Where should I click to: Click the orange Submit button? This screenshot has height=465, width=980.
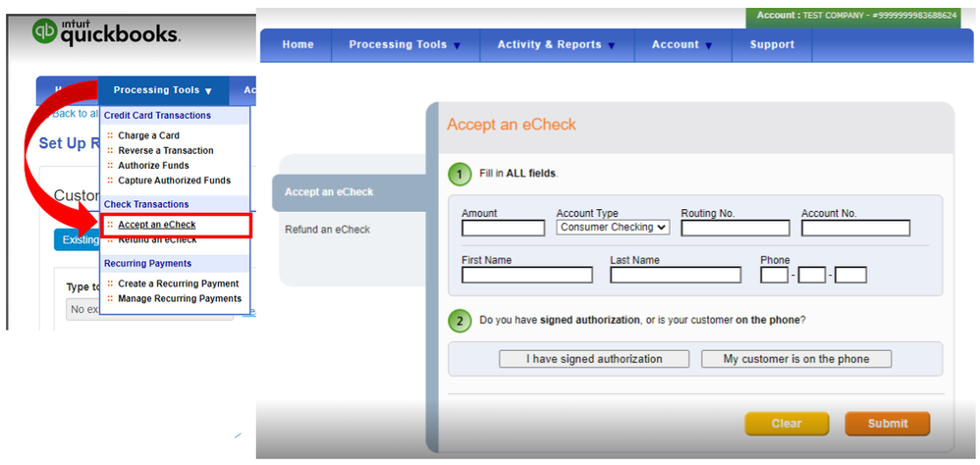(888, 423)
